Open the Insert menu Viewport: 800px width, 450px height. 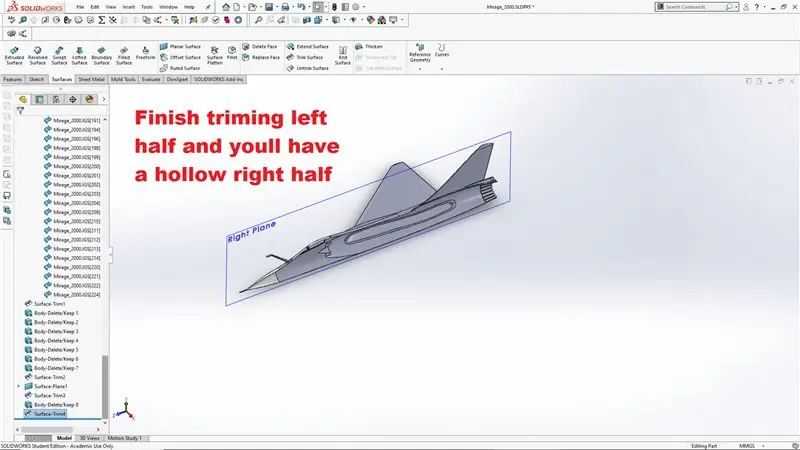[129, 7]
